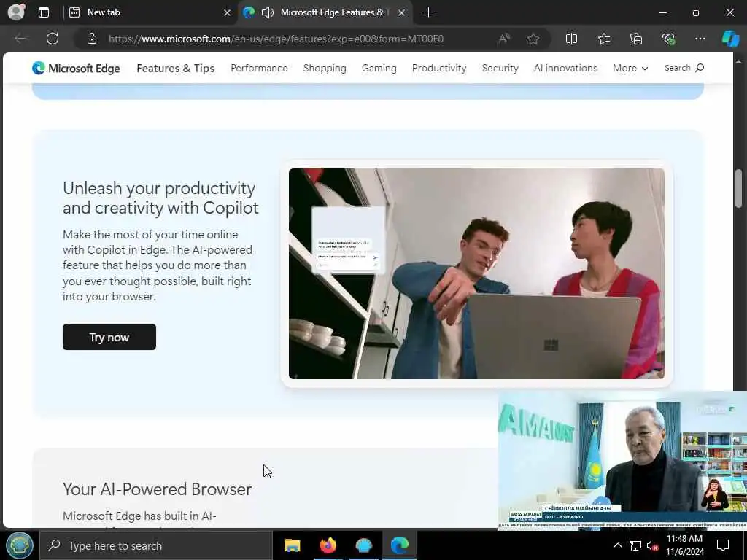This screenshot has width=747, height=560.
Task: Click the taskbar search box
Action: point(155,545)
